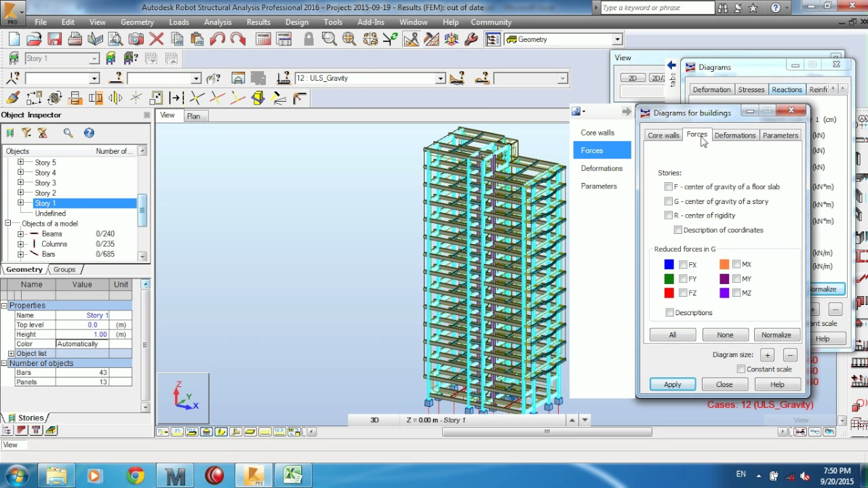Click the paintbrush icon in edit toolbar

[x=13, y=98]
